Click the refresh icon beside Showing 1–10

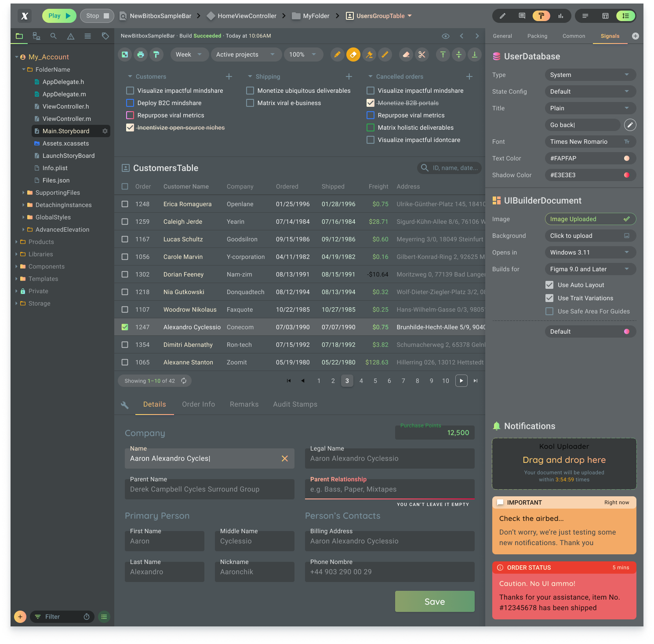184,381
